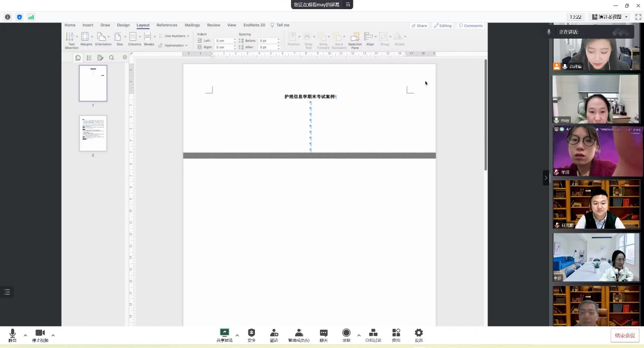Toggle 停止视频 camera button
Viewport: 644px width, 348px height.
pyautogui.click(x=40, y=333)
